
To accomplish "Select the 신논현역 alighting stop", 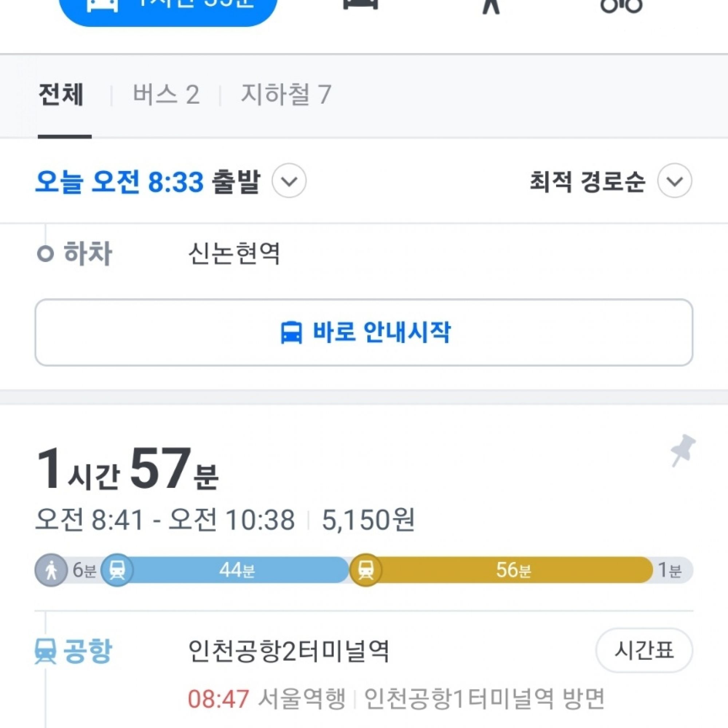I will (234, 254).
